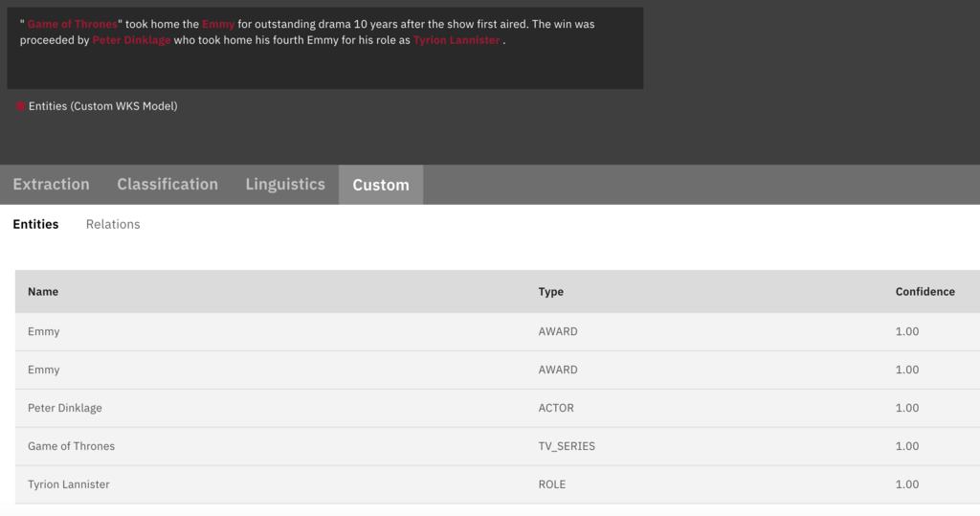This screenshot has width=980, height=516.
Task: Open the Linguistics tab
Action: coord(285,185)
